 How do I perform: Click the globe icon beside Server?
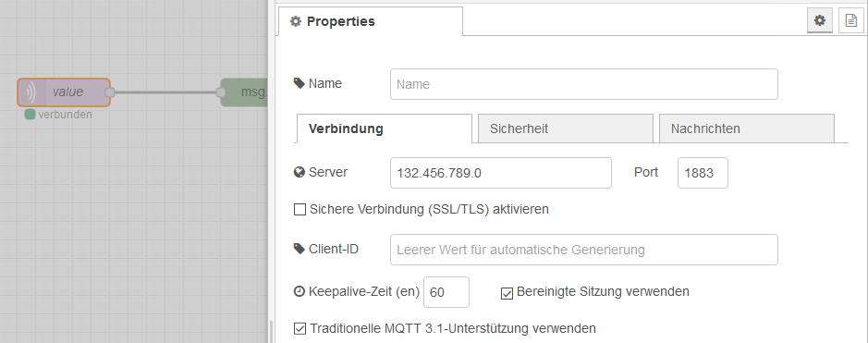[300, 173]
